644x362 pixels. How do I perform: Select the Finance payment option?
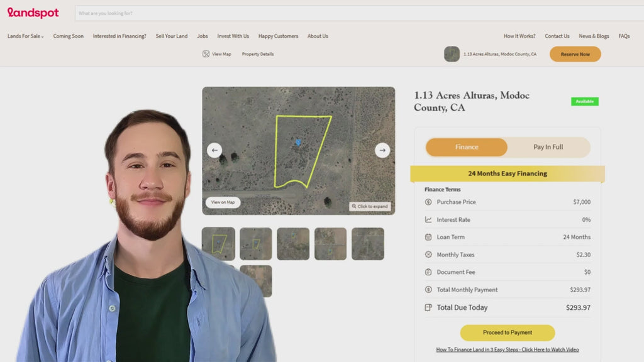[x=467, y=147]
